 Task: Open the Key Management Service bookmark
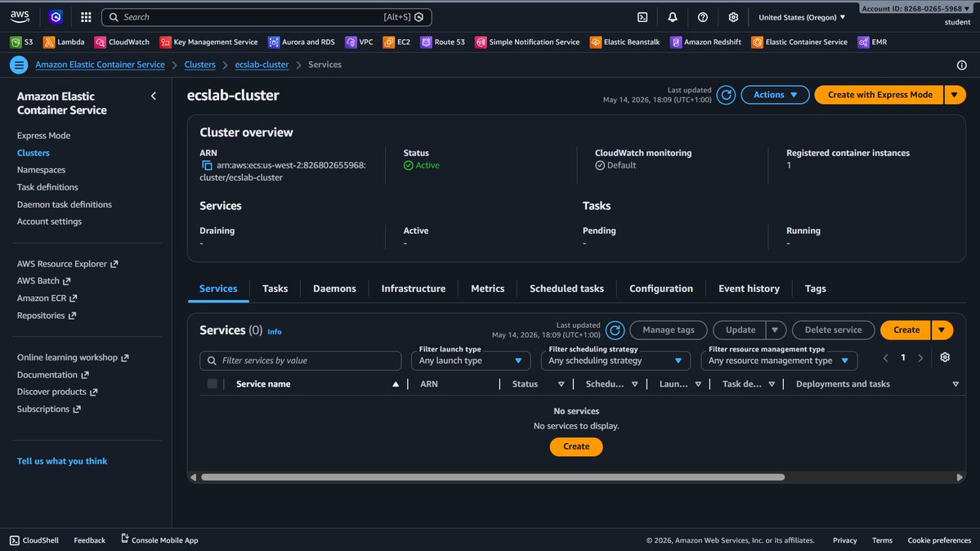pyautogui.click(x=208, y=42)
